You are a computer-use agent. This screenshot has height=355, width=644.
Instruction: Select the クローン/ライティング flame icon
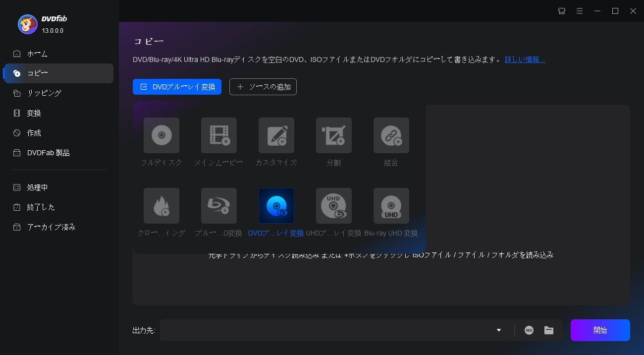coord(161,206)
